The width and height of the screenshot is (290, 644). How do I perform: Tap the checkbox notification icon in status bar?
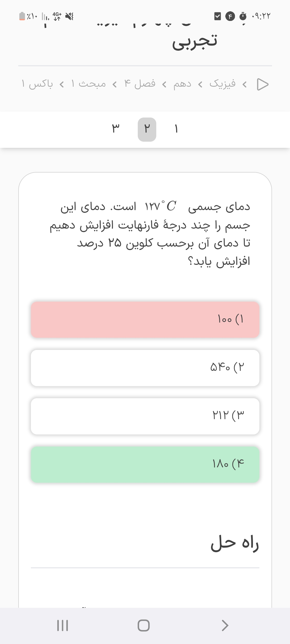pyautogui.click(x=218, y=16)
